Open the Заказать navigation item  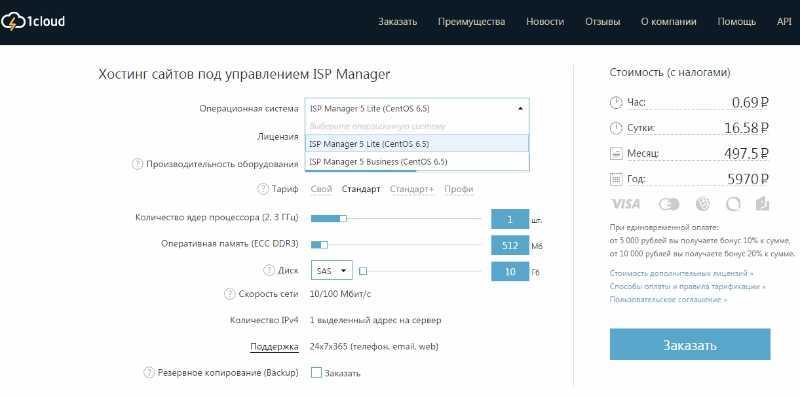[397, 22]
